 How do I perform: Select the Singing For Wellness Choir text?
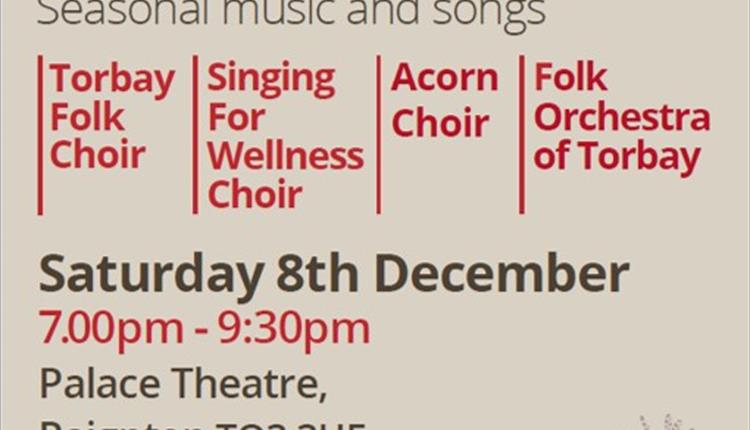(285, 135)
